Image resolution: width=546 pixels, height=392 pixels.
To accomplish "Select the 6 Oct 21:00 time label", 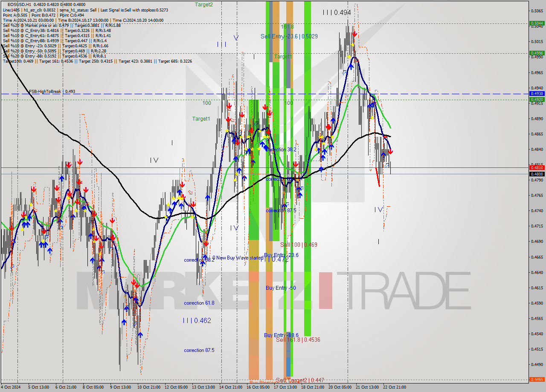I will [66, 387].
